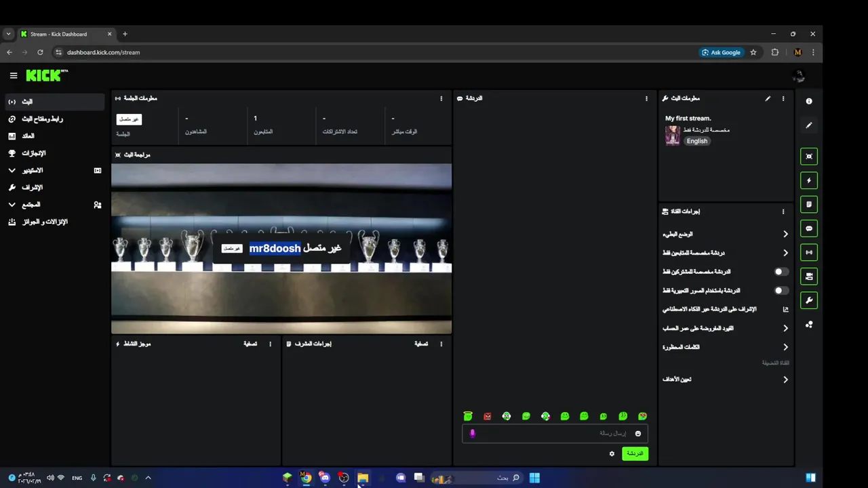
Task: Open kebab menu of معلومات البث panel
Action: 783,98
